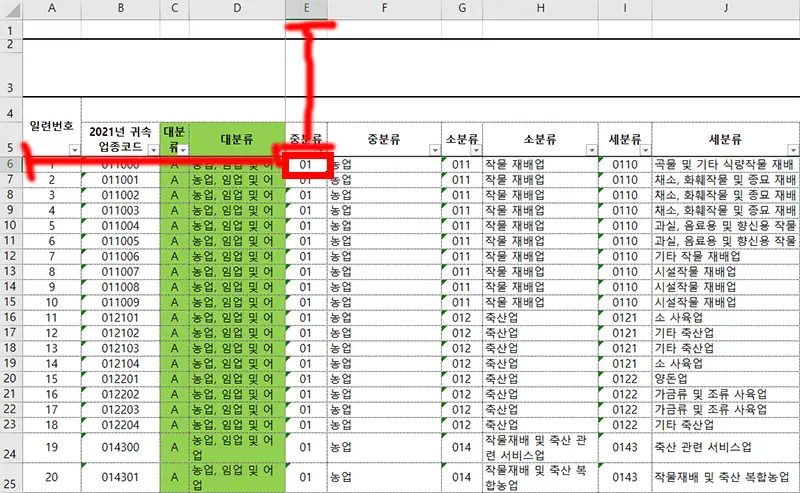Select column B header
This screenshot has width=800, height=493.
120,9
